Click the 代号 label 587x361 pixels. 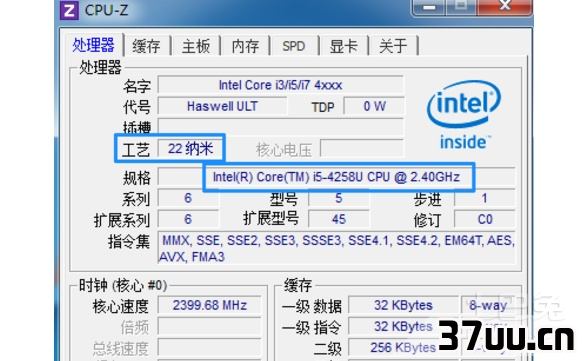[137, 107]
